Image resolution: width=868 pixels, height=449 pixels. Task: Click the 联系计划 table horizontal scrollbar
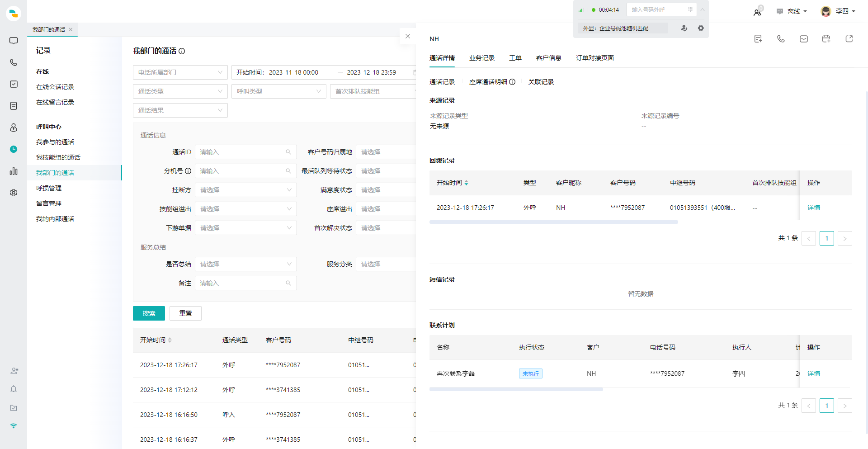point(516,389)
